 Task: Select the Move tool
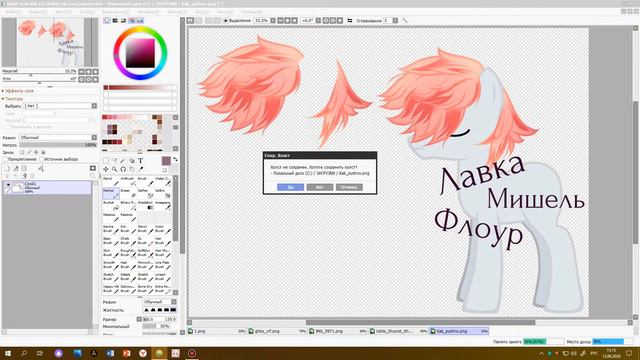[x=106, y=169]
